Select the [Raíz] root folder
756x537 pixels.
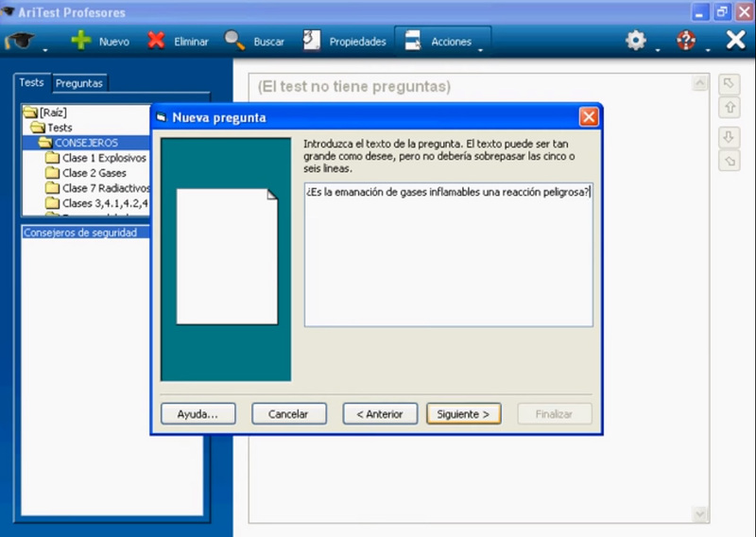click(x=45, y=113)
